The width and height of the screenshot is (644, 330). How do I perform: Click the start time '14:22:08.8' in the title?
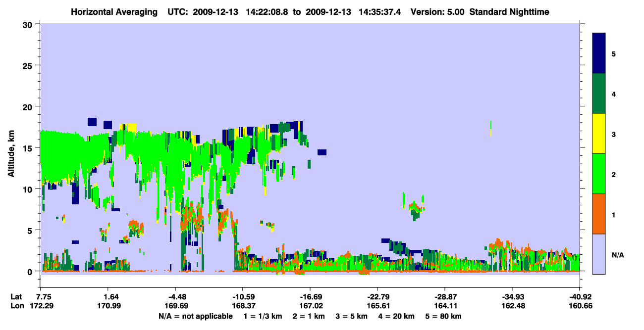coord(267,11)
